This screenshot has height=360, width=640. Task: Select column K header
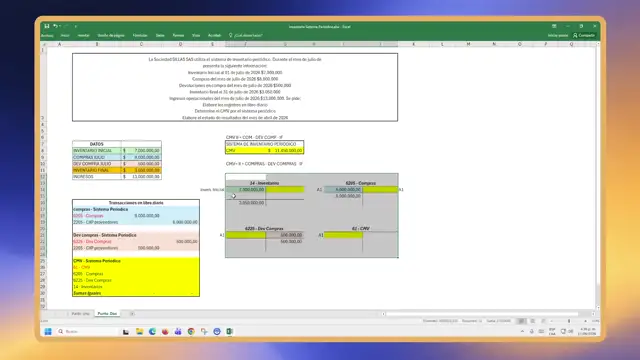pos(413,44)
